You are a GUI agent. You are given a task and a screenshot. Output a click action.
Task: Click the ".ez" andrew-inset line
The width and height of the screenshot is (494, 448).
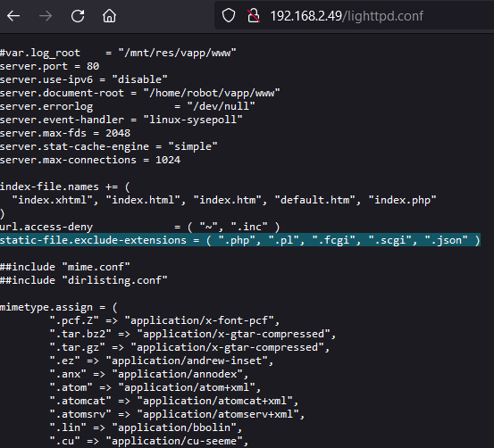point(162,361)
